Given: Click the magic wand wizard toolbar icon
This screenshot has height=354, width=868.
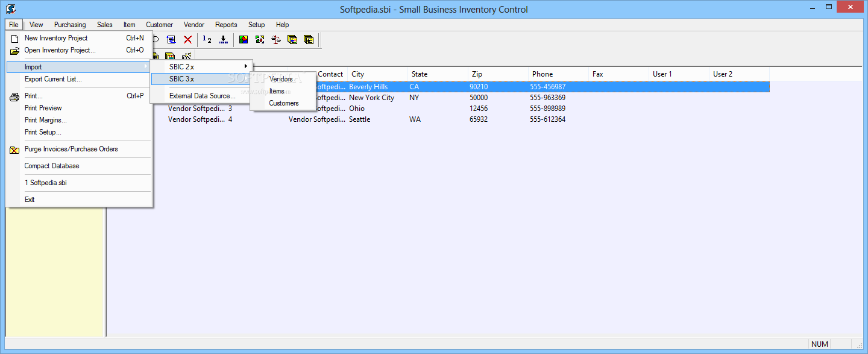Looking at the screenshot, I should pos(186,57).
